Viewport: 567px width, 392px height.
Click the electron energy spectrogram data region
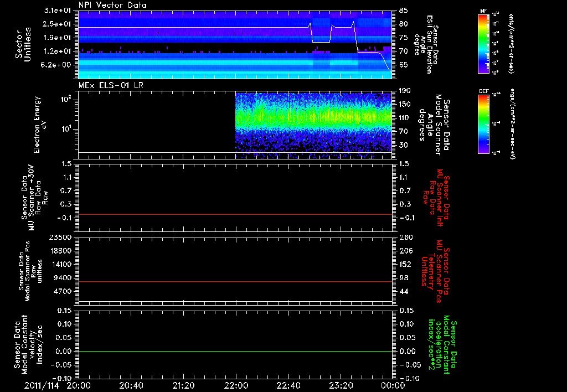click(x=313, y=125)
